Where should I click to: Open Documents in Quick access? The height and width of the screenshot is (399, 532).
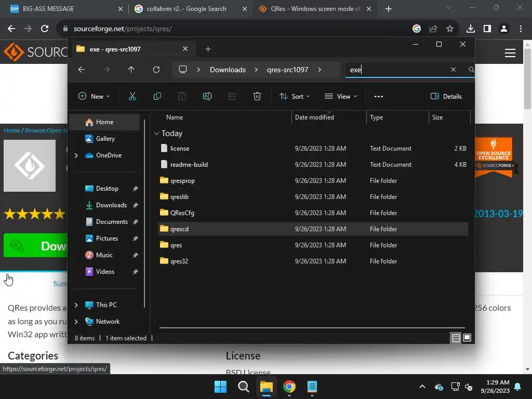(107, 222)
